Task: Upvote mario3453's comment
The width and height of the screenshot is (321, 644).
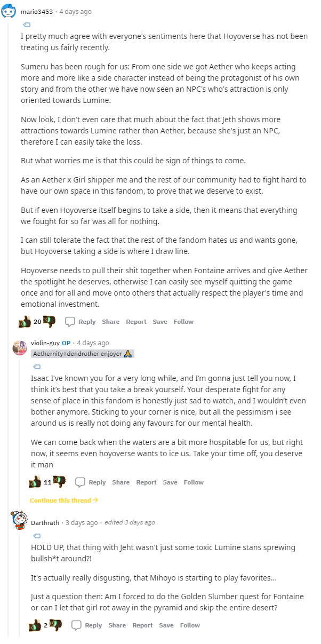Action: [25, 322]
